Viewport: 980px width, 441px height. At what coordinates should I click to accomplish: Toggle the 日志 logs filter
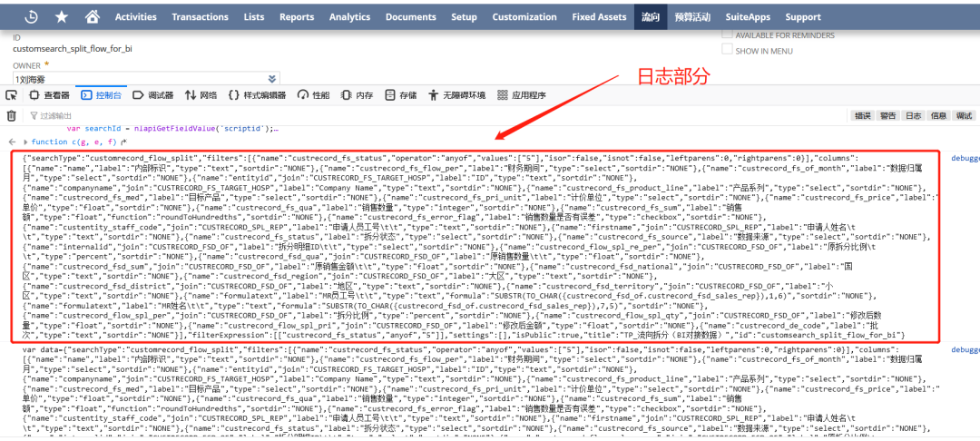click(913, 115)
